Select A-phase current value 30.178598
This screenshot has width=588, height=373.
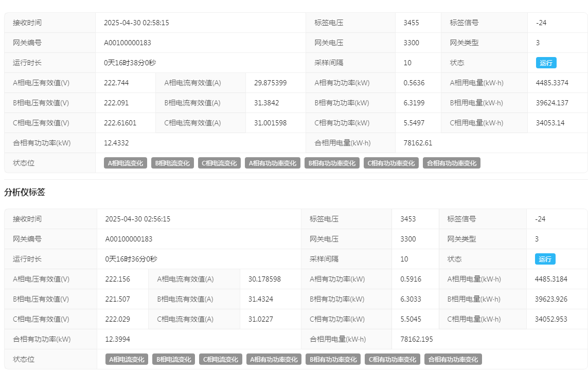click(x=264, y=279)
